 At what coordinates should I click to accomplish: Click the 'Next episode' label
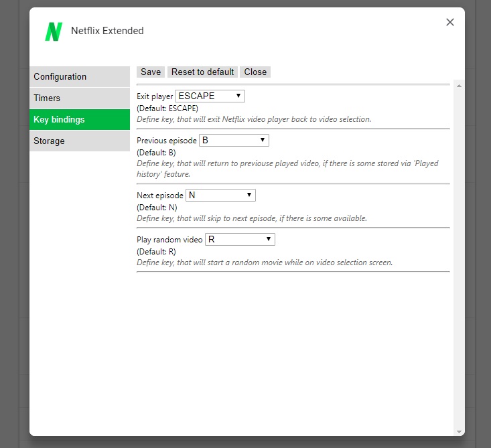160,196
